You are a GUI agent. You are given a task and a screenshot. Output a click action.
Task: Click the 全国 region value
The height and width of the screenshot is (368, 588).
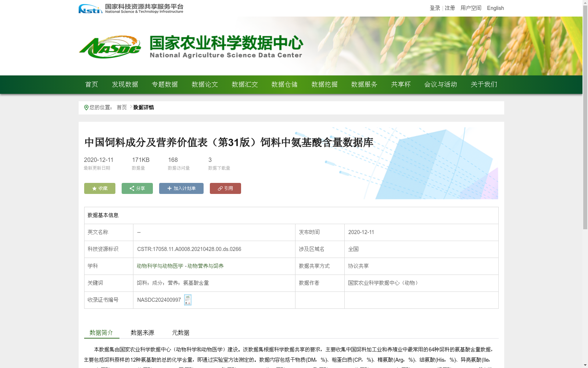point(354,249)
